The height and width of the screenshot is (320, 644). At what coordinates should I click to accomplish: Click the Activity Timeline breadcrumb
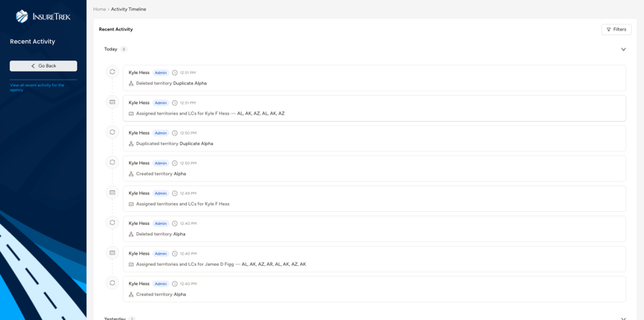(x=128, y=9)
